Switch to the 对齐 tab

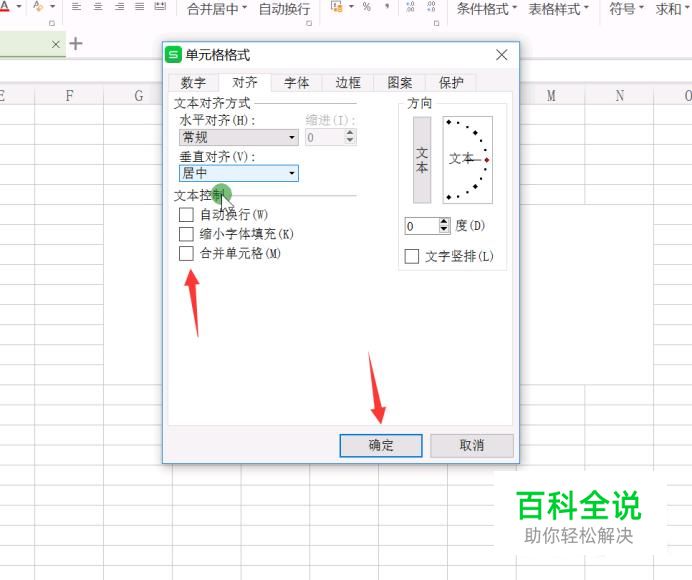245,82
